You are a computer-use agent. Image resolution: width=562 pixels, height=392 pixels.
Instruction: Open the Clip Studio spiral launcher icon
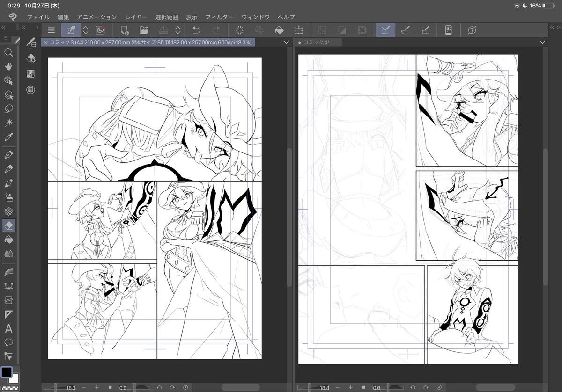[x=100, y=30]
